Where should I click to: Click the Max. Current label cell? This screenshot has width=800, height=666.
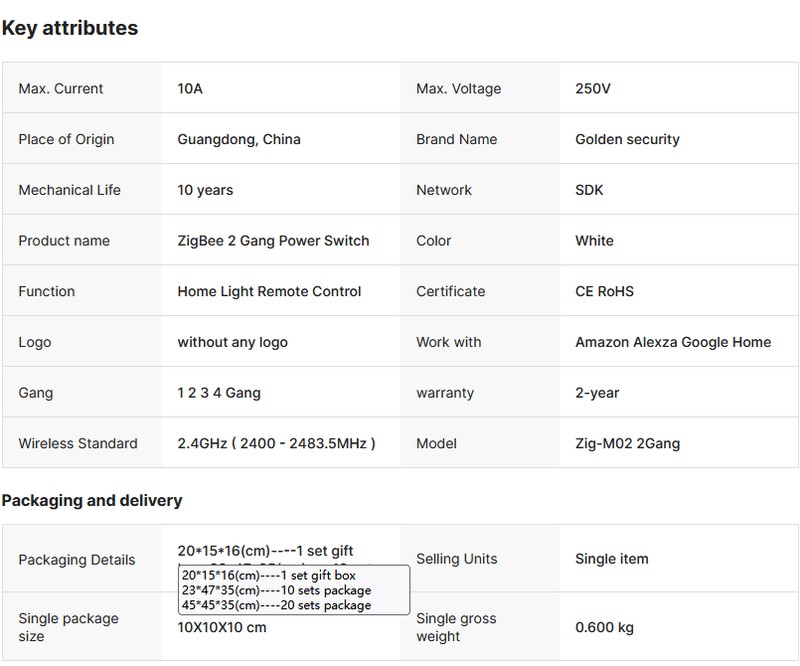tap(60, 89)
